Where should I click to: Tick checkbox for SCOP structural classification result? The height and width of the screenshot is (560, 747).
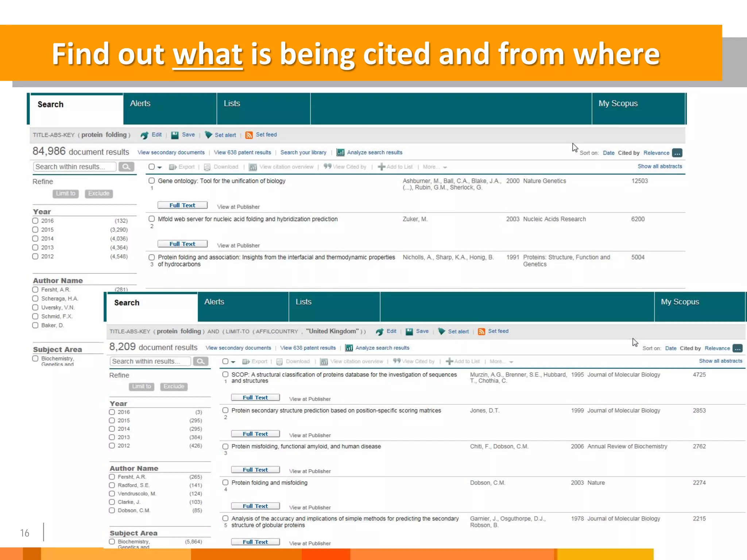tap(225, 374)
